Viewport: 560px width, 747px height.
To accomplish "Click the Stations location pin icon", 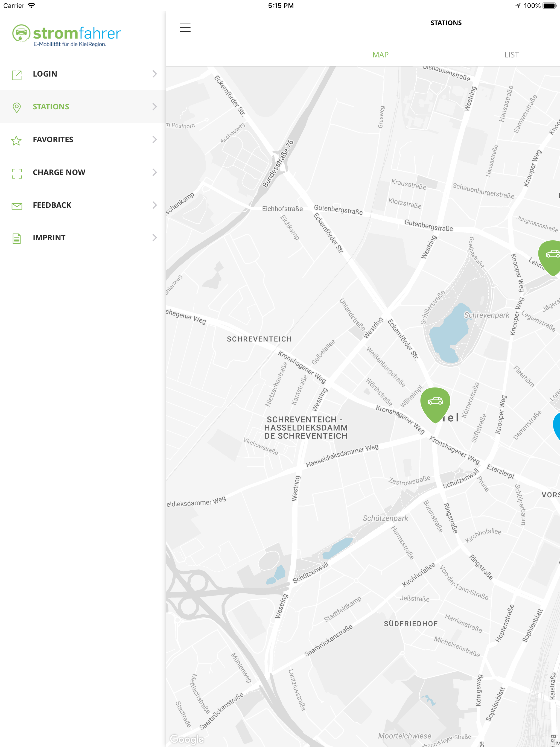I will 17,107.
